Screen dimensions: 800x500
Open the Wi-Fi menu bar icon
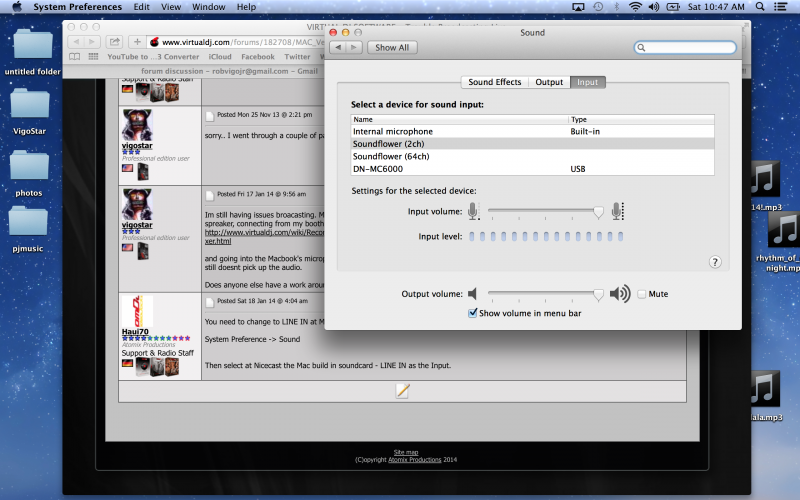pos(635,7)
